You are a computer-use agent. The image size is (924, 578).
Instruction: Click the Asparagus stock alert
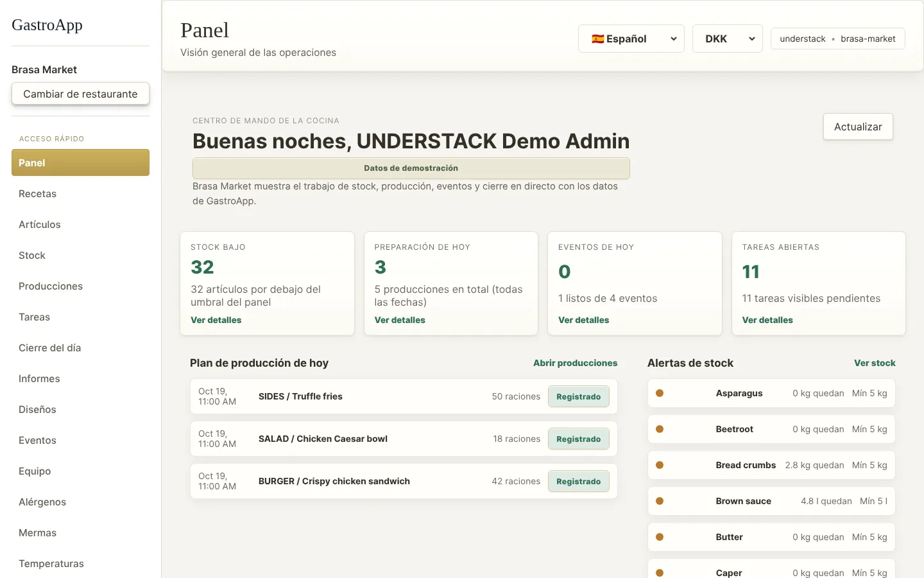pos(771,393)
